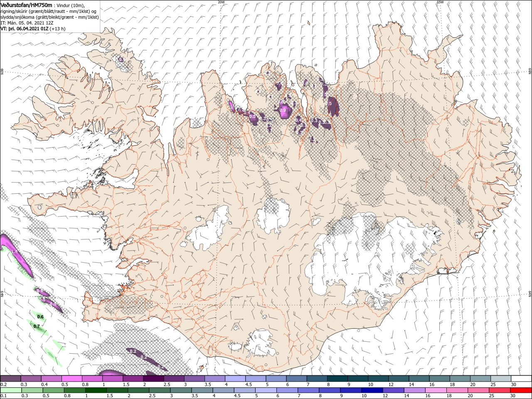Click the black 0.7 rain value label
The height and width of the screenshot is (399, 532).
(37, 326)
